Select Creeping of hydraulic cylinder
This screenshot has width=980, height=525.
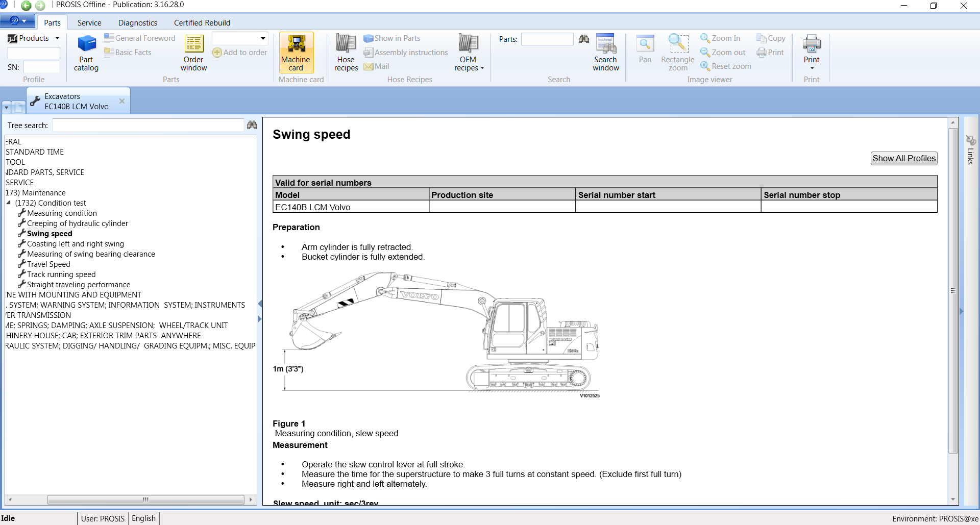coord(78,223)
